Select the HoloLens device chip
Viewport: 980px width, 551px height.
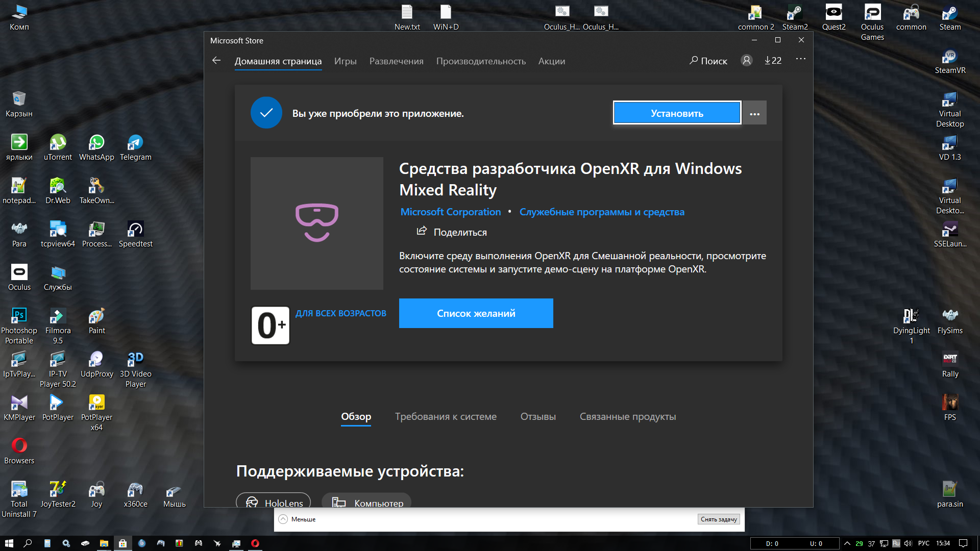tap(273, 502)
